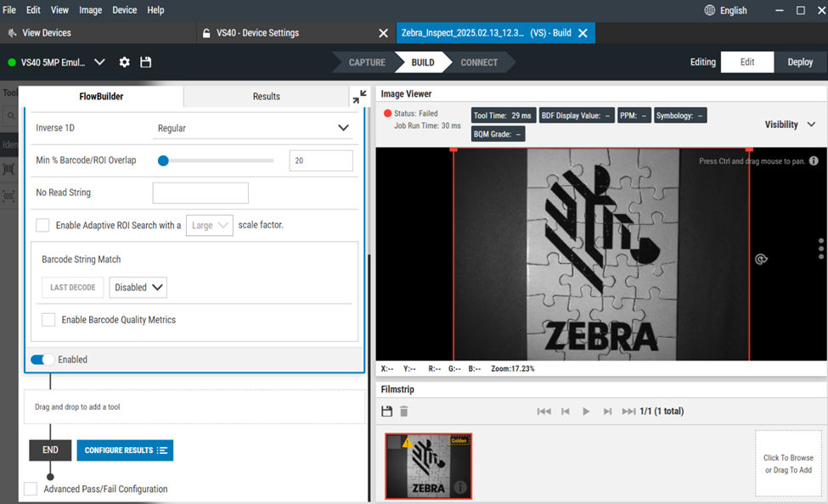Expand the Visibility dropdown
The height and width of the screenshot is (504, 828).
click(790, 125)
